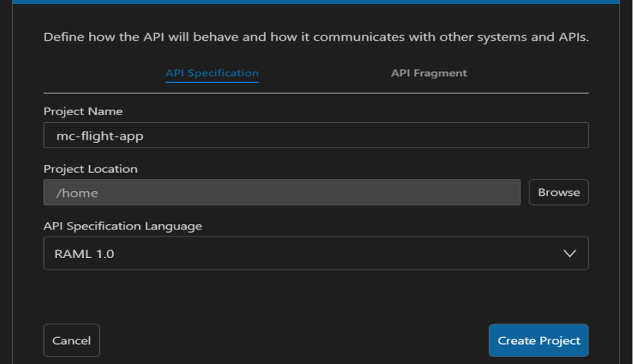Screen dimensions: 634x364
Task: Click empty space between Cancel and Create Project
Action: click(x=292, y=340)
